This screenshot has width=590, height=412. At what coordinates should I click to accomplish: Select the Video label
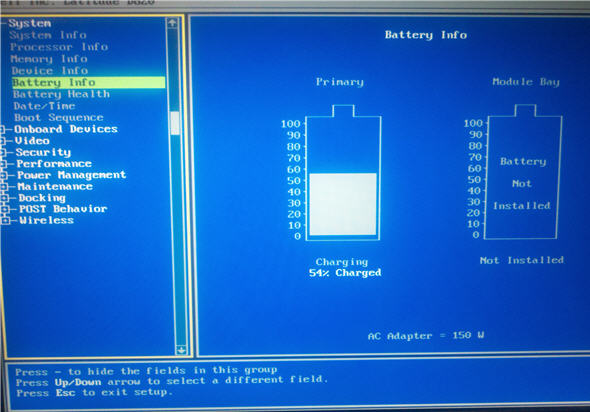point(32,141)
